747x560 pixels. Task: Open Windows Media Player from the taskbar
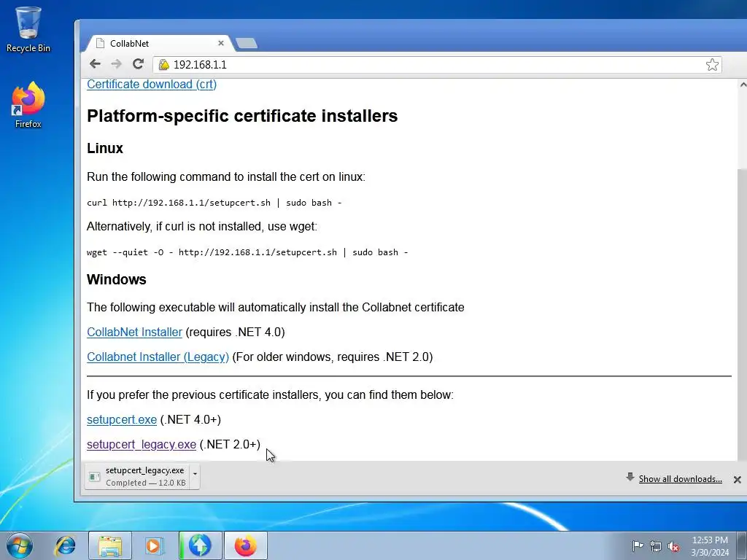[153, 545]
